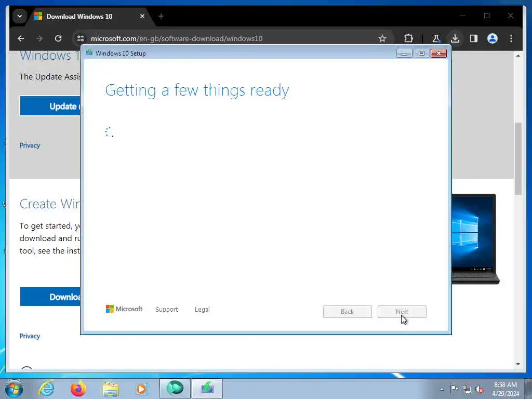532x399 pixels.
Task: Click the Legal link in Setup
Action: pyautogui.click(x=202, y=310)
